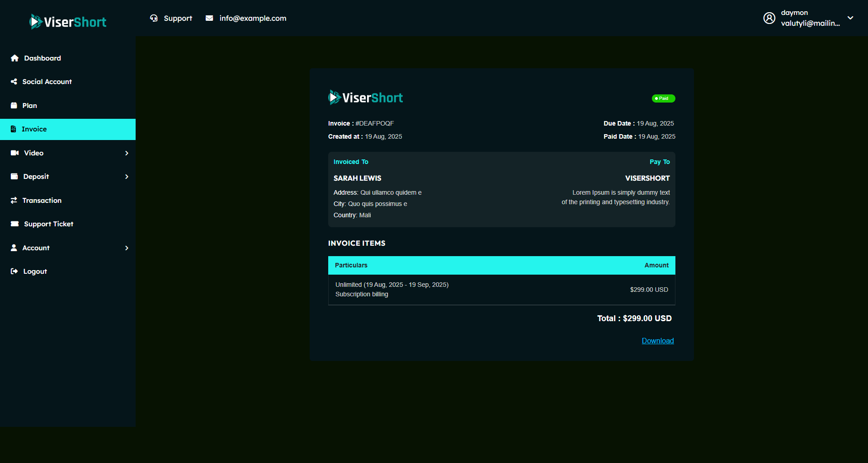Click the valutyli@mailin... email in header
Viewport: 868px width, 463px height.
811,23
